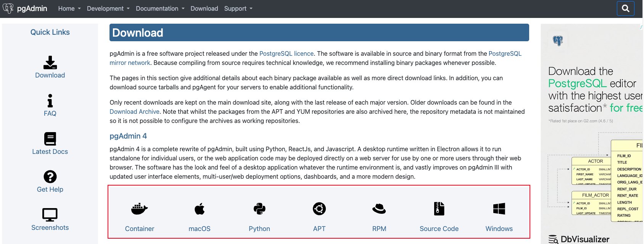Click the Red Hat RPM icon

[x=379, y=209]
